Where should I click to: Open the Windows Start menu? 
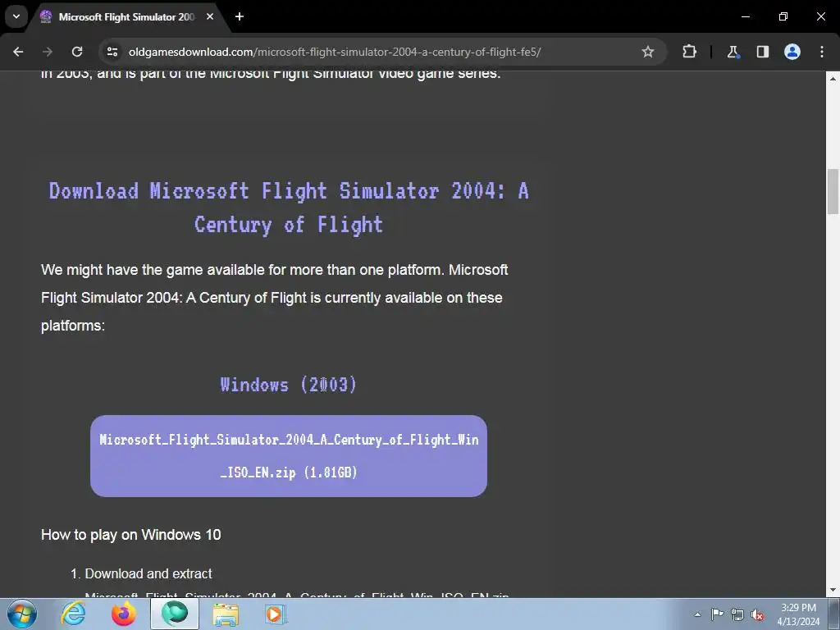click(x=22, y=614)
